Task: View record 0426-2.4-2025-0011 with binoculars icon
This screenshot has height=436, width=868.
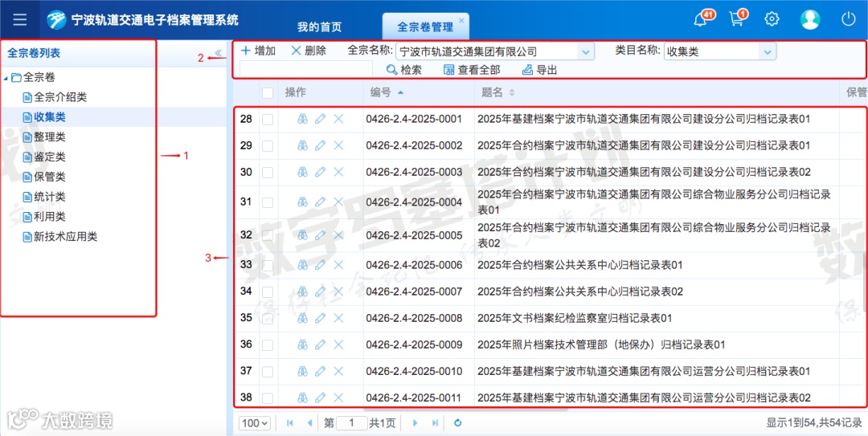Action: [x=302, y=397]
